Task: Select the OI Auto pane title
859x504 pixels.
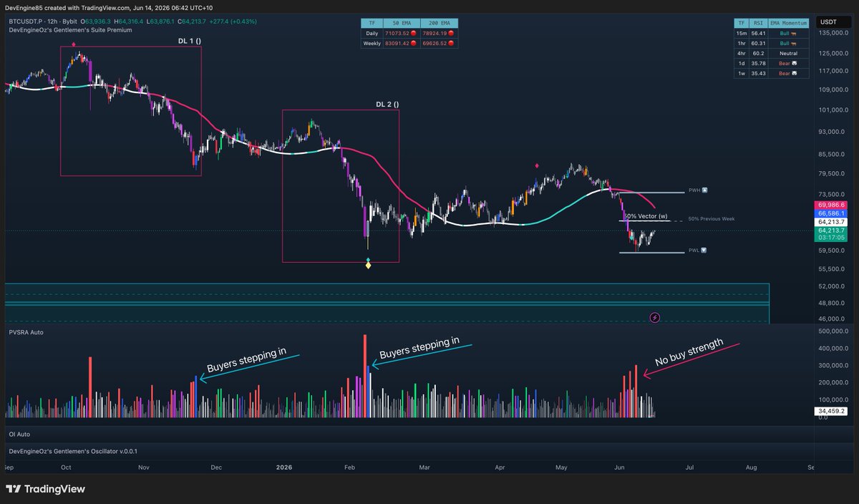Action: (20, 434)
